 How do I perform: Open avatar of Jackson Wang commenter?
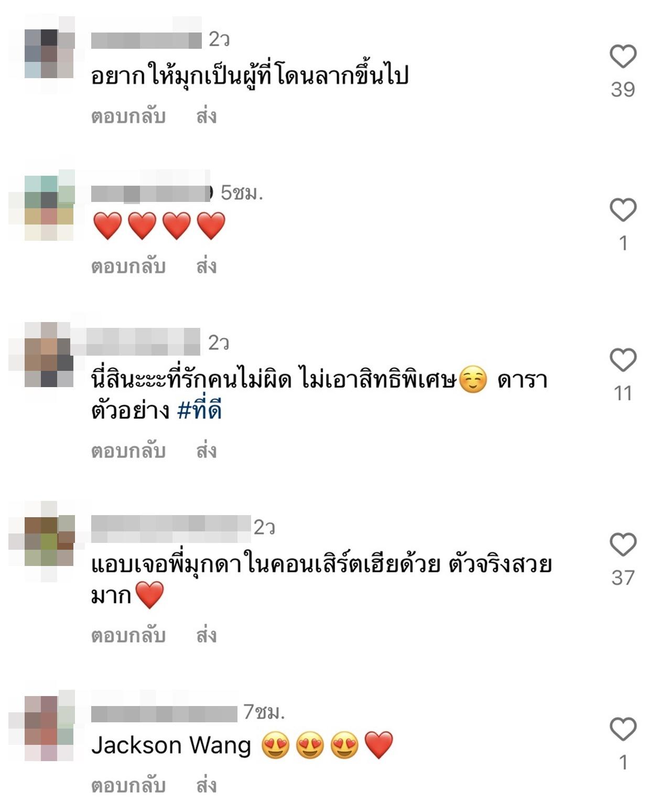click(49, 729)
